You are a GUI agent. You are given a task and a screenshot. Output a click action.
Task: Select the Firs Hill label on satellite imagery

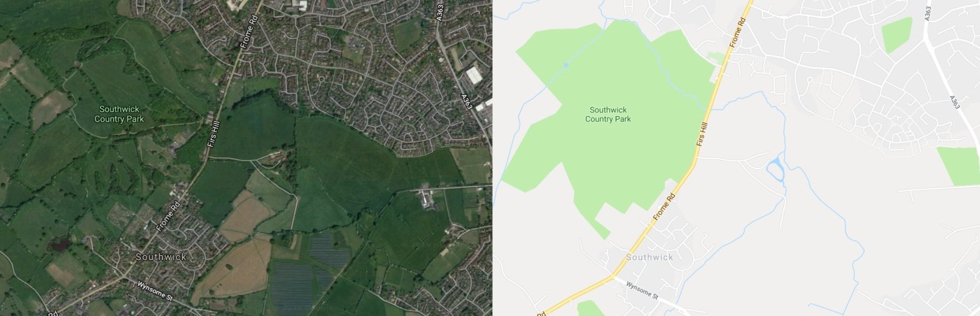212,131
